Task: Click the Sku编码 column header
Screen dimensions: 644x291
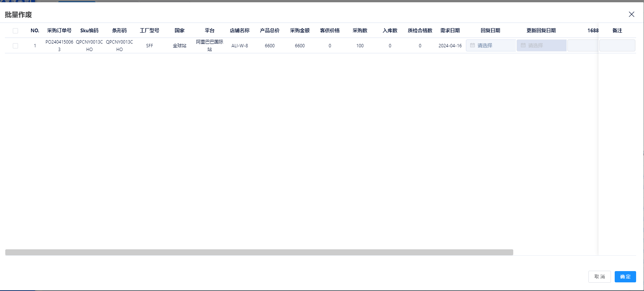Action: (89, 30)
